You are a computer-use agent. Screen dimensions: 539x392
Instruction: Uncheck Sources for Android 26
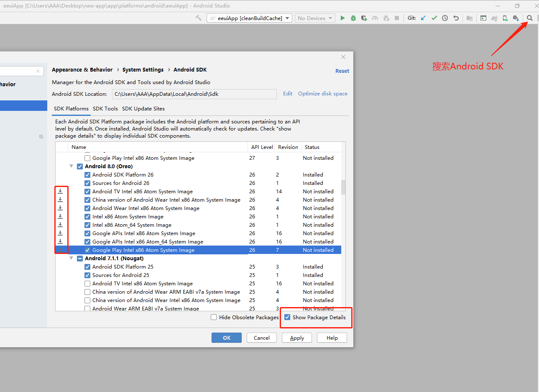click(87, 183)
